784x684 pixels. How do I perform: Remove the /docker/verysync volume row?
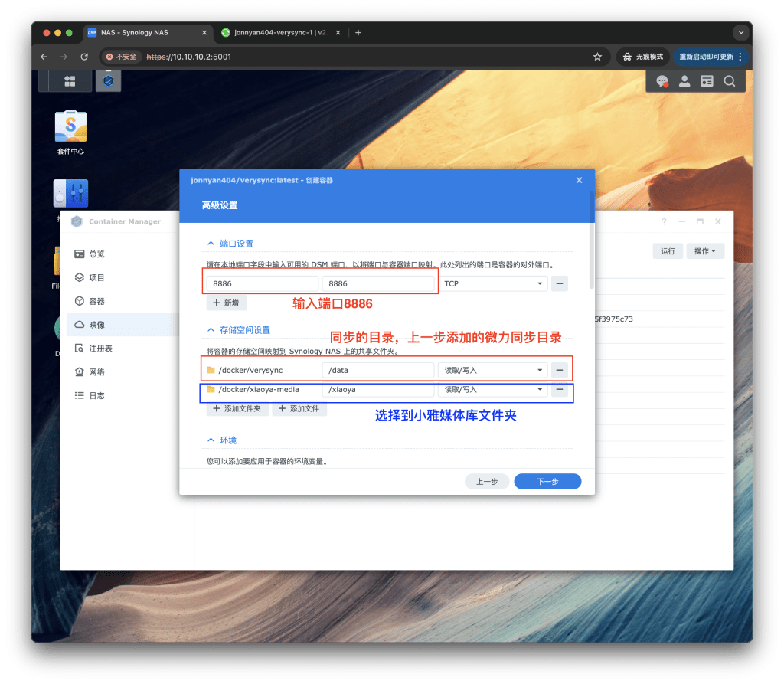coord(560,370)
